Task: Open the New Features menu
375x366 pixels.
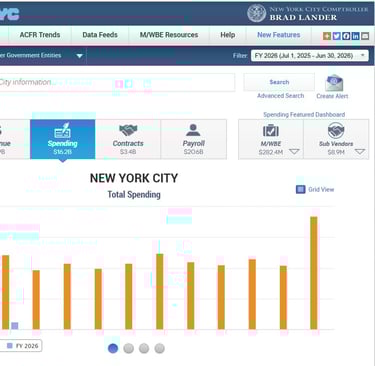Action: [x=279, y=35]
